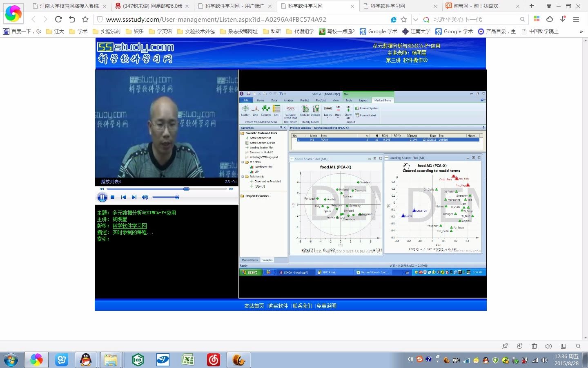
Task: Open the browser hamburger main menu
Action: click(576, 19)
